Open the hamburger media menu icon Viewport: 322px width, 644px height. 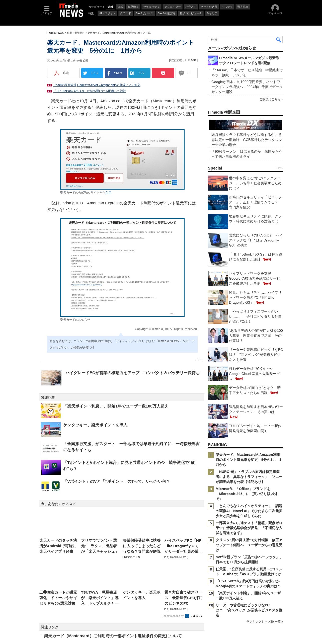[47, 8]
